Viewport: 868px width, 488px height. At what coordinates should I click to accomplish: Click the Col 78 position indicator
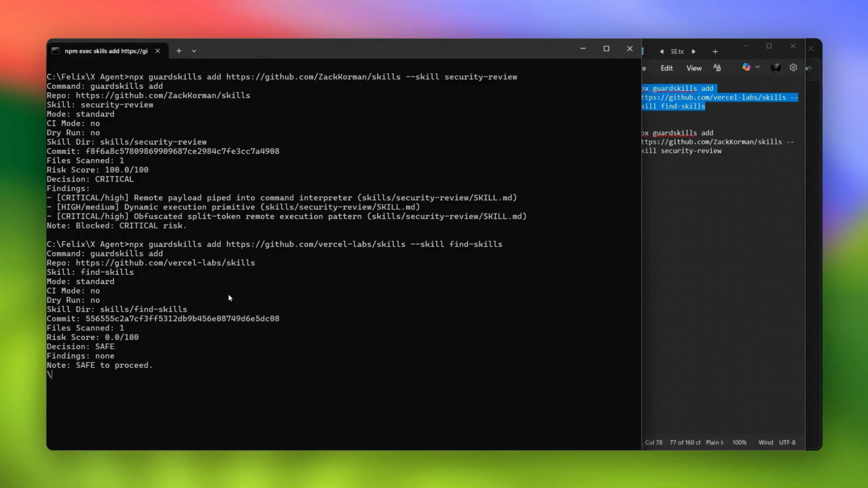click(x=653, y=442)
